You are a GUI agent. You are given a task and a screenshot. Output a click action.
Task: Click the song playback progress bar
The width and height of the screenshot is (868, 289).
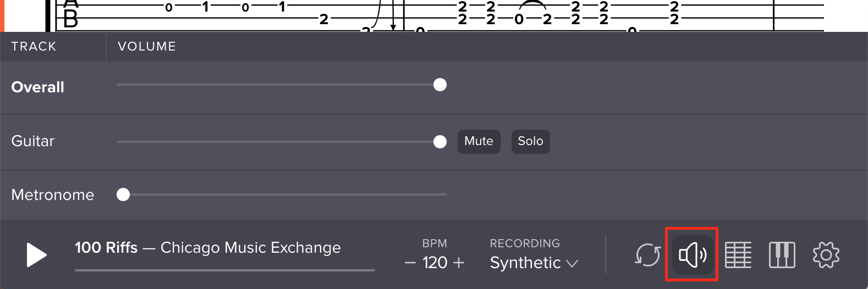(x=224, y=270)
